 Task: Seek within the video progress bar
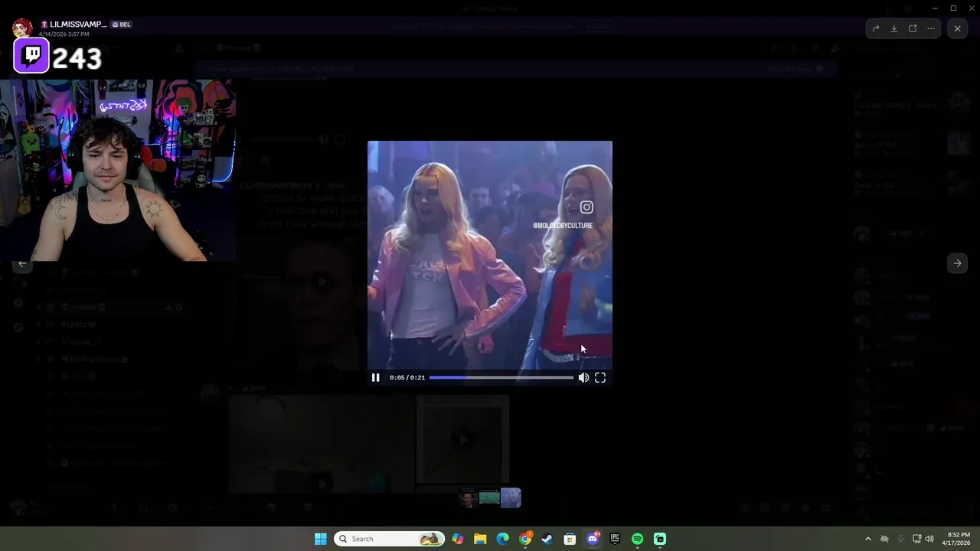coord(501,377)
